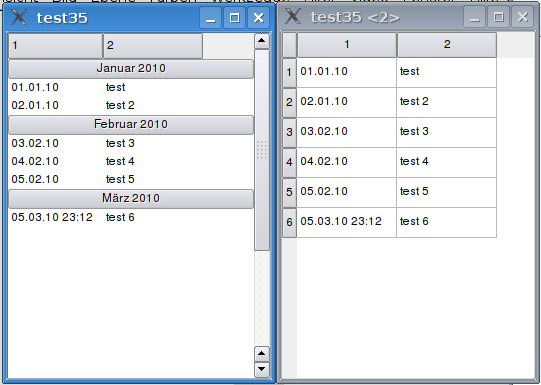Viewport: 541px width, 385px height.
Task: Minimize the test35 window
Action: [x=210, y=18]
